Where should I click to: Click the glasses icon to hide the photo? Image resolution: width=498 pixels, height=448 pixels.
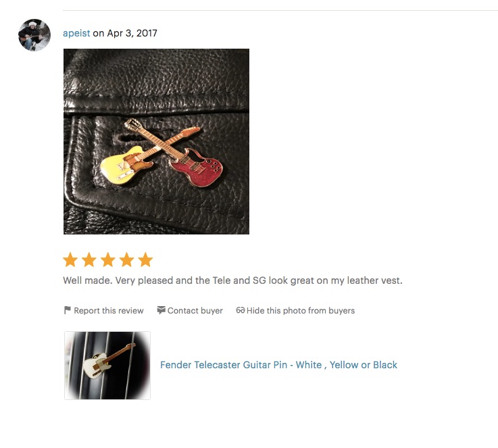click(240, 310)
